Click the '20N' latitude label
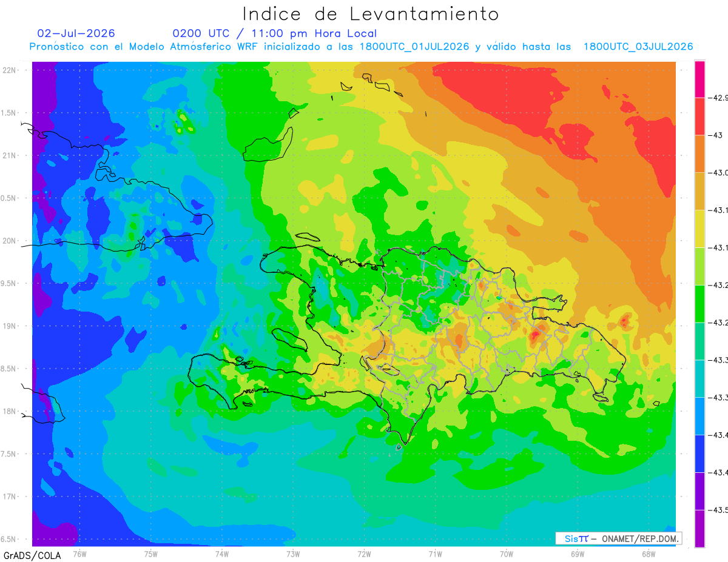 9,241
